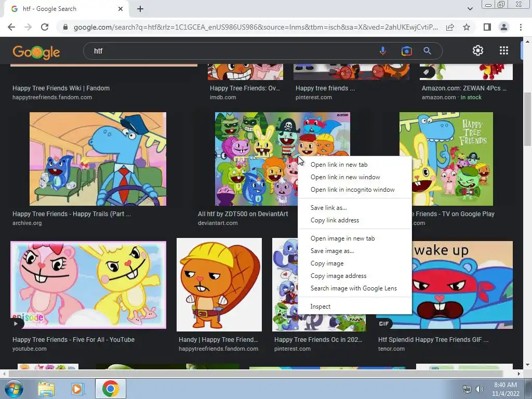The height and width of the screenshot is (399, 532).
Task: Click the magnifier search button
Action: (427, 51)
